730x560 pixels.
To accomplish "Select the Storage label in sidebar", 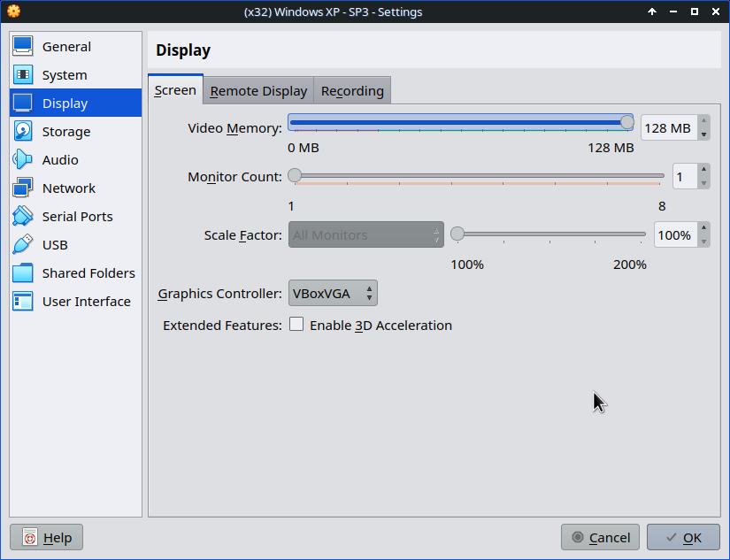I will pyautogui.click(x=66, y=132).
